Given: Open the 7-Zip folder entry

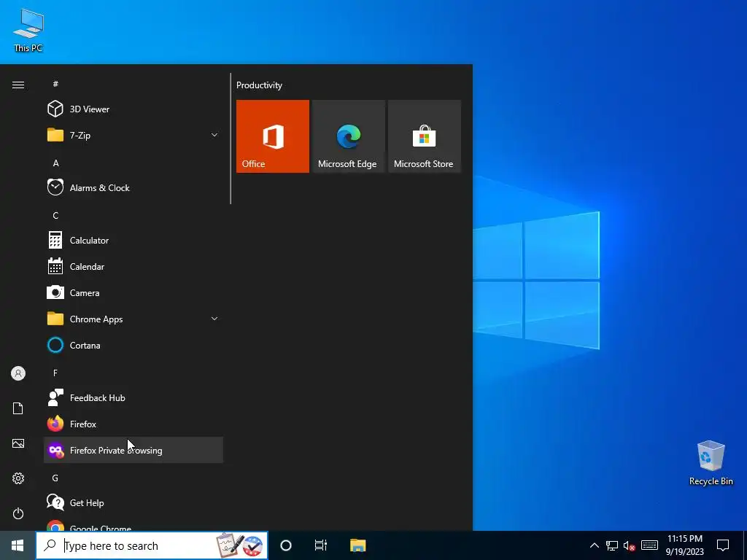Looking at the screenshot, I should (x=133, y=135).
